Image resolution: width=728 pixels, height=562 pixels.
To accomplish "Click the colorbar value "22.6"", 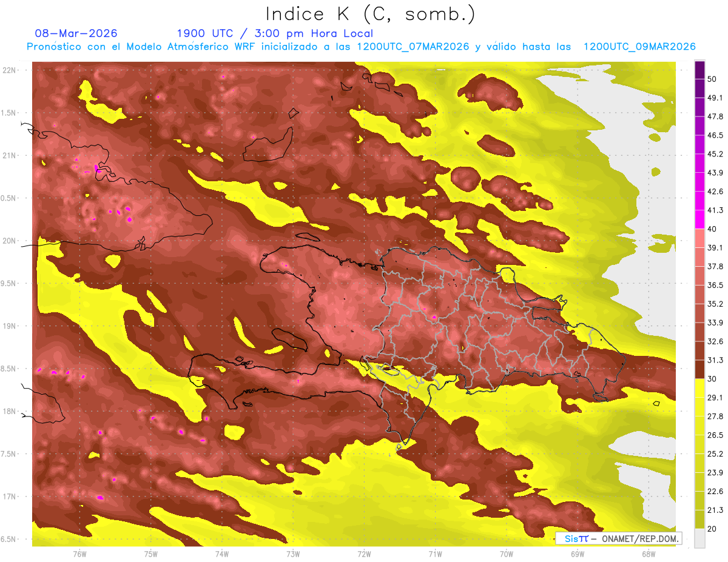I will tap(715, 491).
